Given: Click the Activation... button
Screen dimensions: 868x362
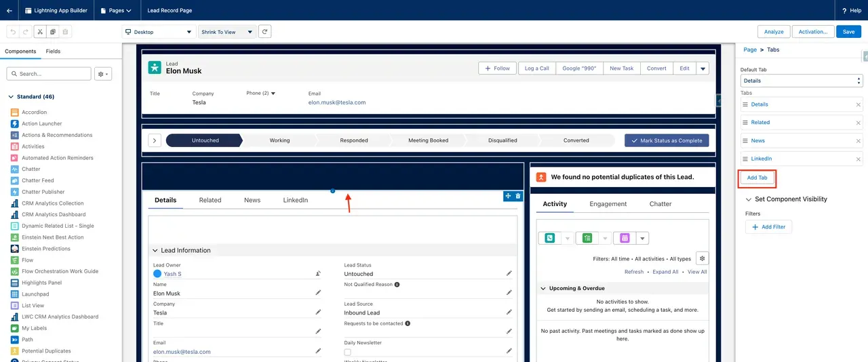Looking at the screenshot, I should click(x=812, y=32).
